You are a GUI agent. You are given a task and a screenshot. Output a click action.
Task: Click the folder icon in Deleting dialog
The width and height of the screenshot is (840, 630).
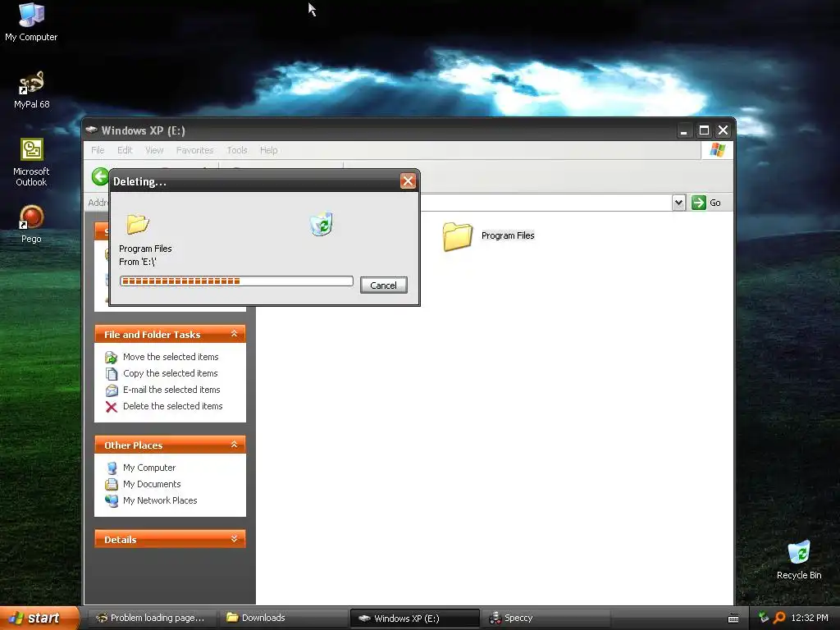click(138, 224)
